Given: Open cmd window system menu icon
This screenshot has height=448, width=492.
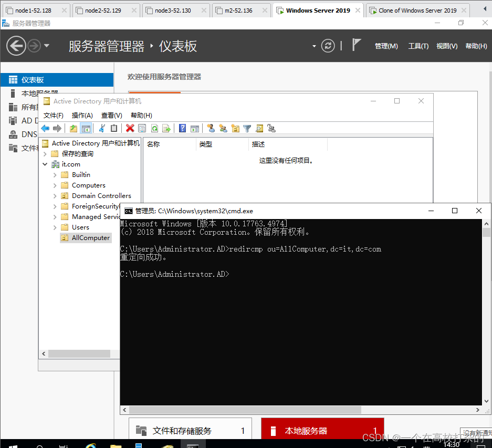Looking at the screenshot, I should click(x=128, y=211).
